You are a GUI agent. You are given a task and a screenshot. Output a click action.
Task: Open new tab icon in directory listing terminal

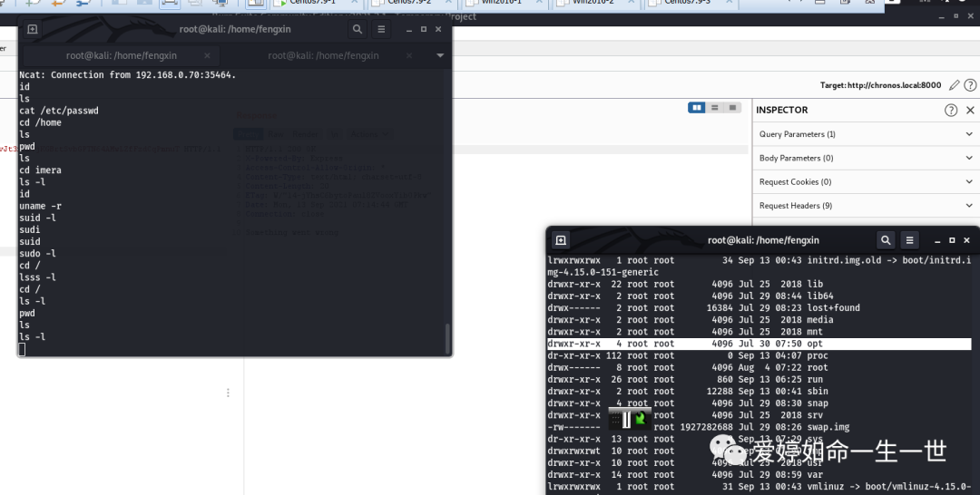[561, 240]
